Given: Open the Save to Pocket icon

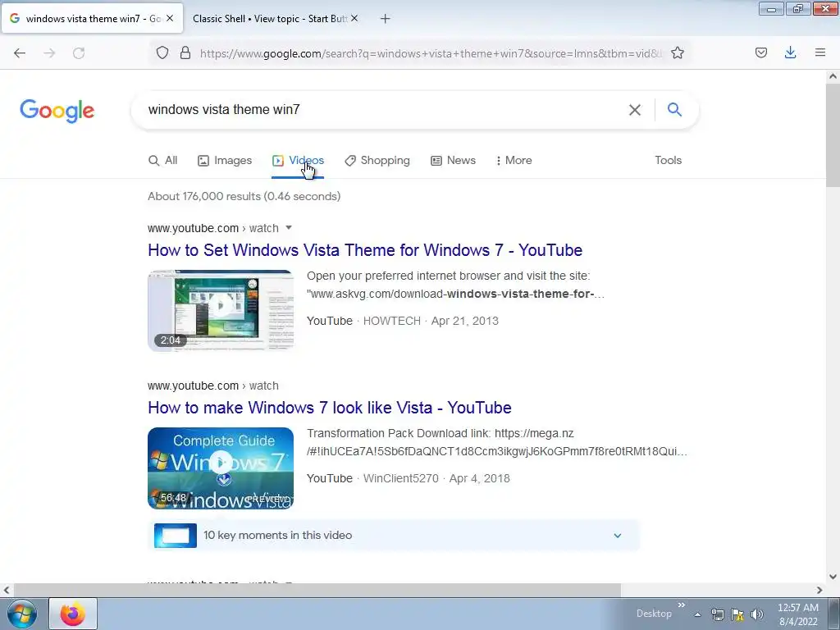Looking at the screenshot, I should tap(761, 52).
